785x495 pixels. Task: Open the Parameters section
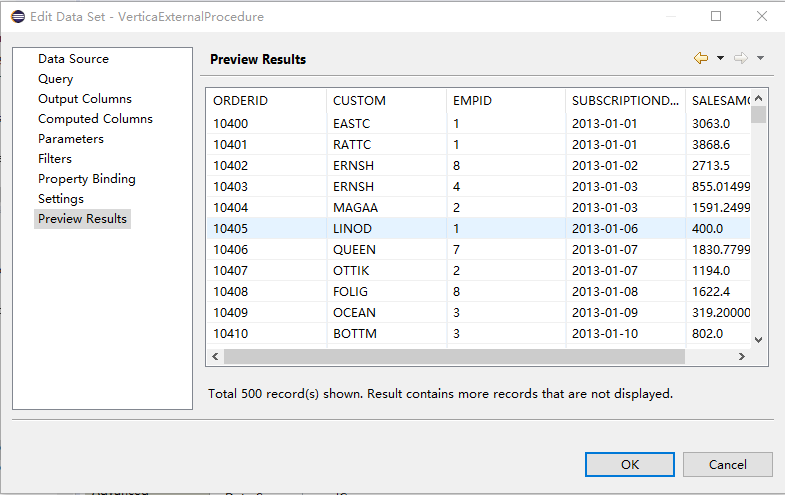[x=70, y=139]
